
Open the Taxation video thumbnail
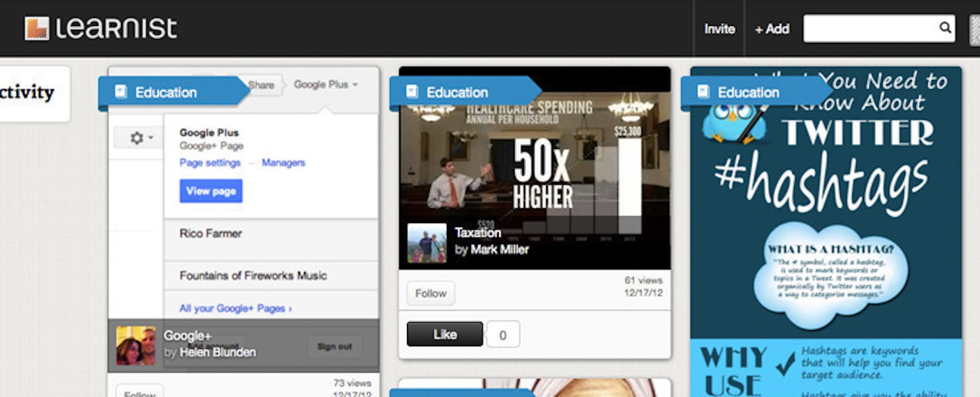tap(535, 168)
